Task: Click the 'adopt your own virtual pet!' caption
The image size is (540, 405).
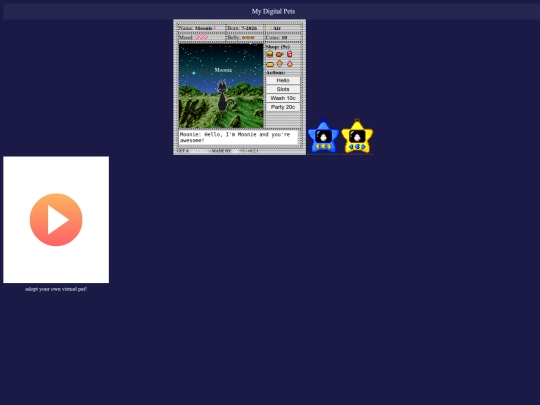Action: click(56, 289)
